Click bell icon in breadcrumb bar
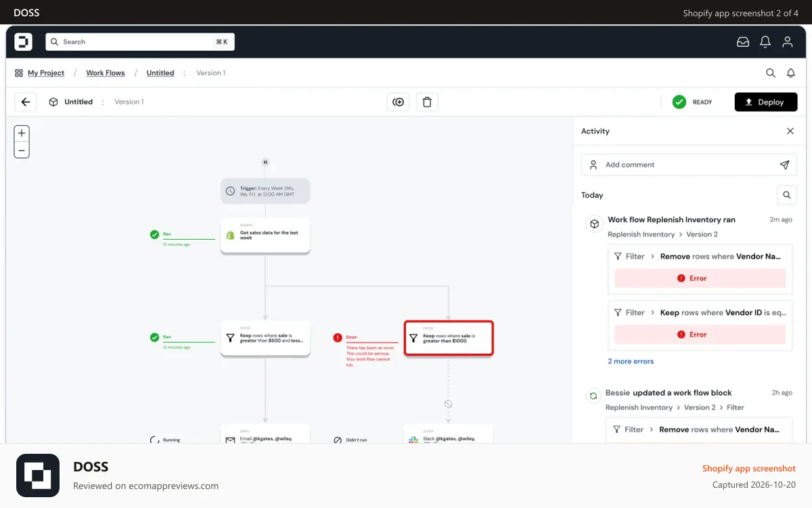This screenshot has width=812, height=508. 790,73
